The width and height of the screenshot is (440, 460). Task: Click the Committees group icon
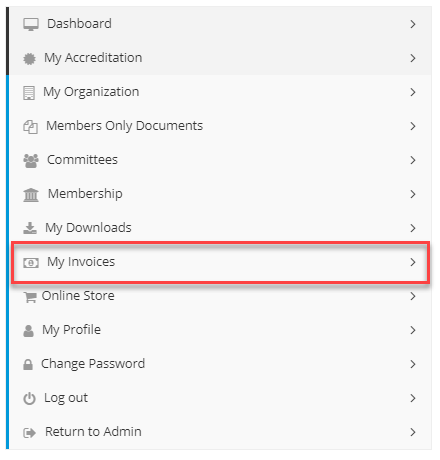click(x=31, y=161)
